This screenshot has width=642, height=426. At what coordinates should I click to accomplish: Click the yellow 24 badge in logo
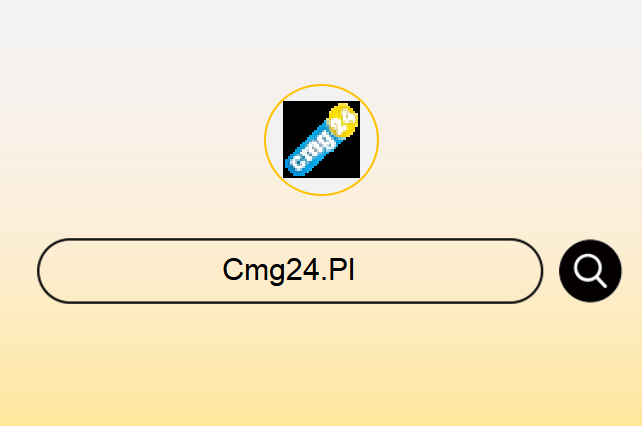click(344, 120)
